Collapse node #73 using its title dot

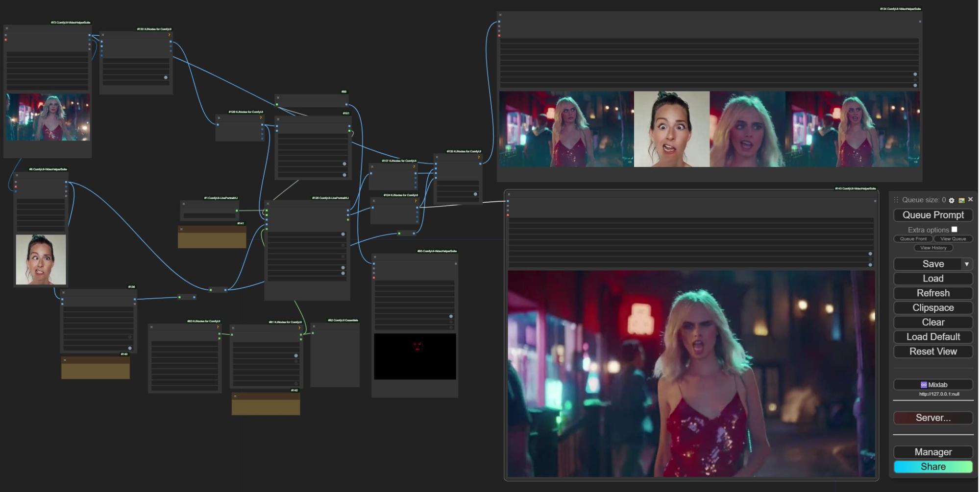tap(6, 28)
